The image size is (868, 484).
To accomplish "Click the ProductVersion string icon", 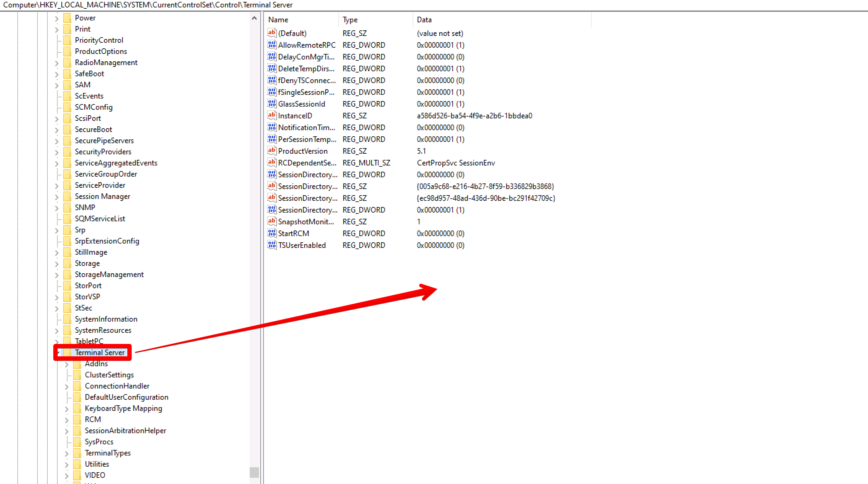I will pyautogui.click(x=272, y=151).
